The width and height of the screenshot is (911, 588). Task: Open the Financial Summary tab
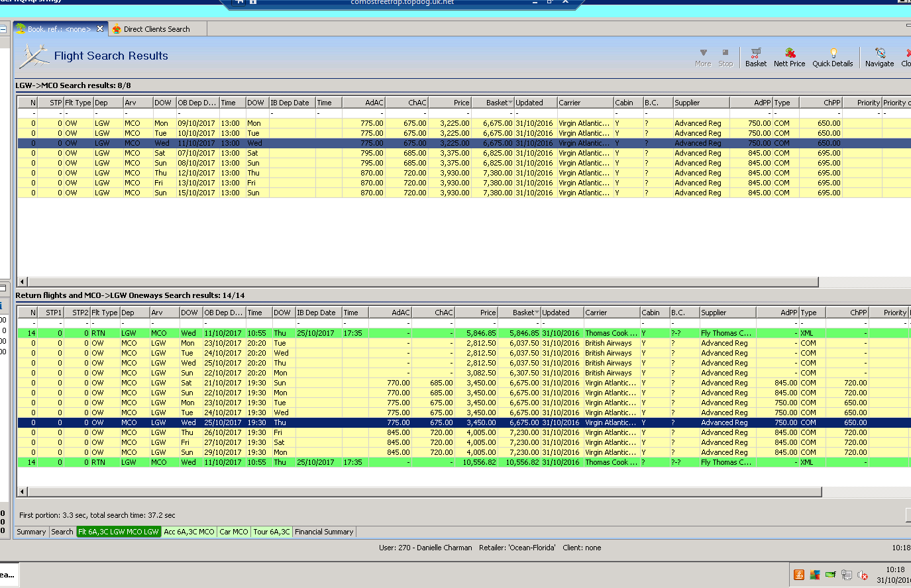[324, 532]
